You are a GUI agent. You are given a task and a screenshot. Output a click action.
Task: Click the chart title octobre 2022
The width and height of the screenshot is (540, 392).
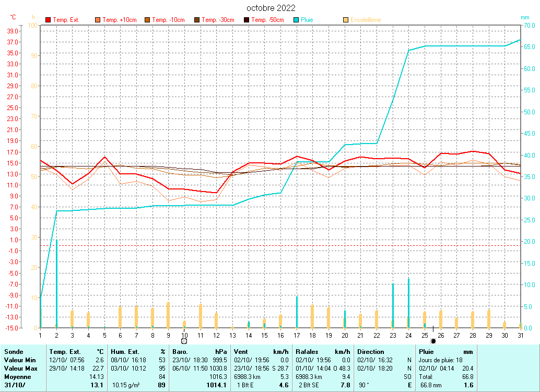tap(271, 8)
